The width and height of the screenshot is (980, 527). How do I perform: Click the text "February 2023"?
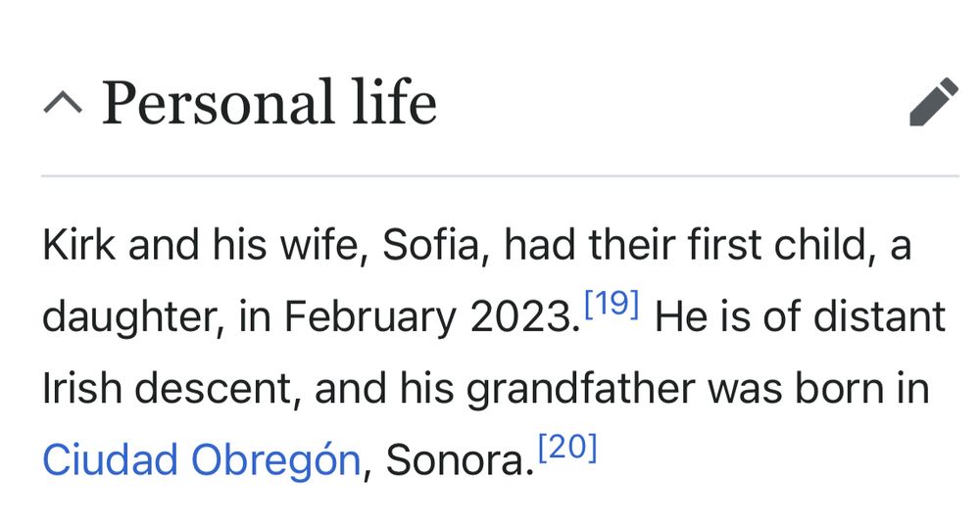(427, 317)
